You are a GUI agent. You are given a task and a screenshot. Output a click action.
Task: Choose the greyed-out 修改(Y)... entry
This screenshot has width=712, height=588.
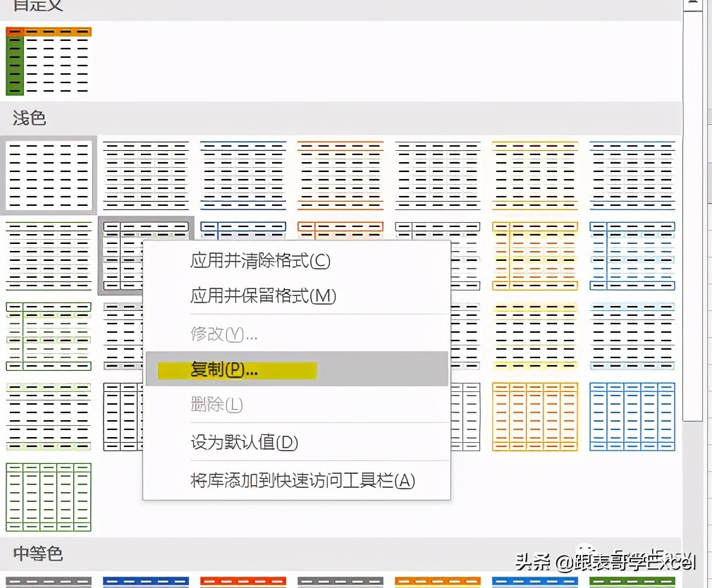click(x=297, y=334)
